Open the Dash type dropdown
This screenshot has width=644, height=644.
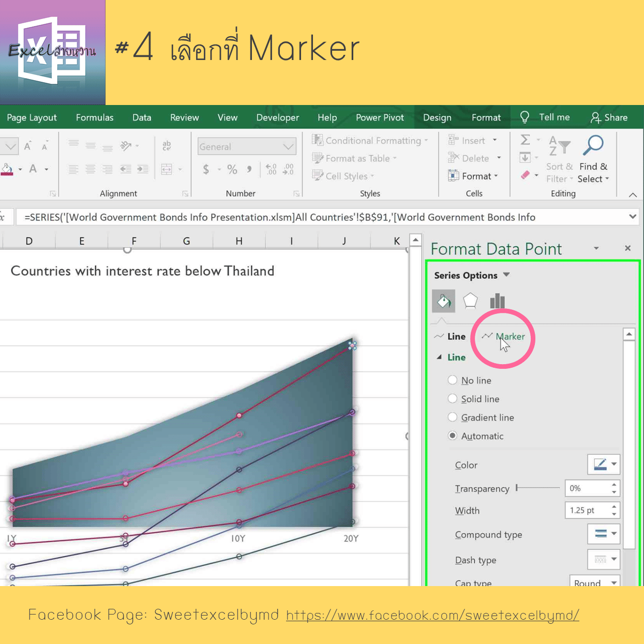(603, 559)
